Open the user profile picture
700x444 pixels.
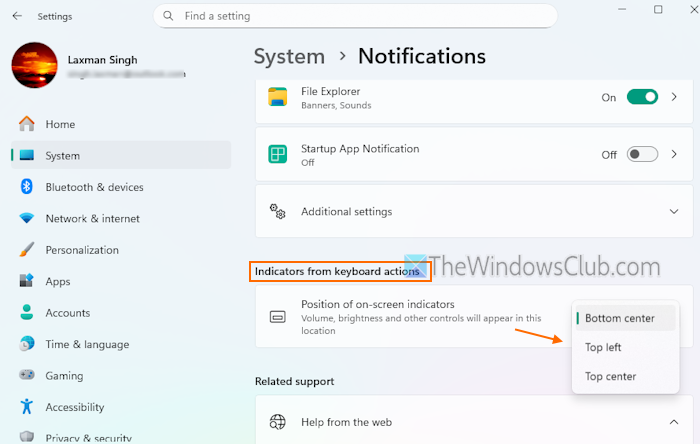click(x=34, y=65)
